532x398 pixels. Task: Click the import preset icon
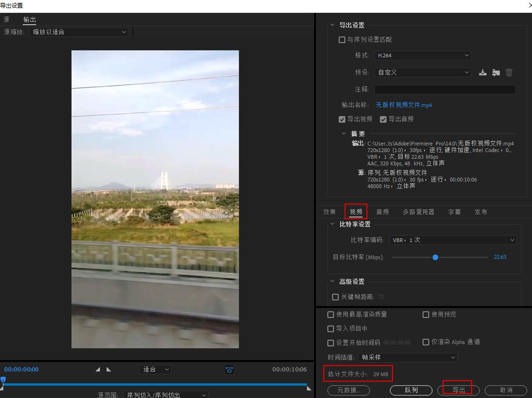pos(496,72)
